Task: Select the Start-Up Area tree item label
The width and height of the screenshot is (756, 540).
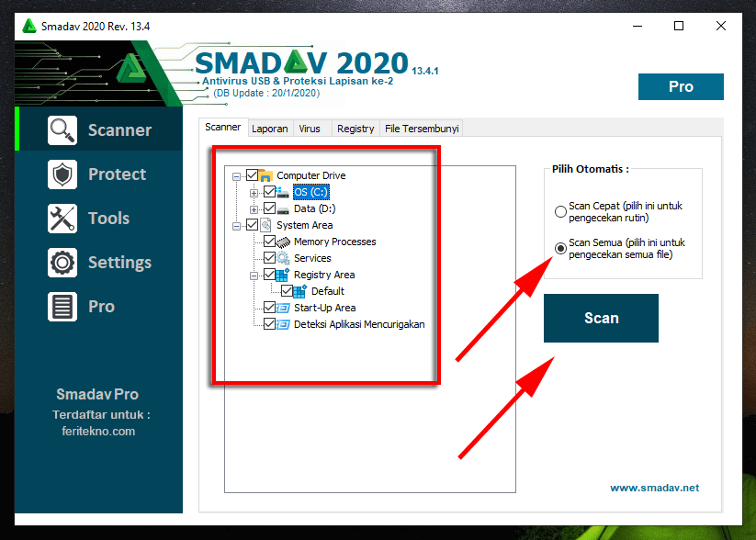Action: coord(325,308)
